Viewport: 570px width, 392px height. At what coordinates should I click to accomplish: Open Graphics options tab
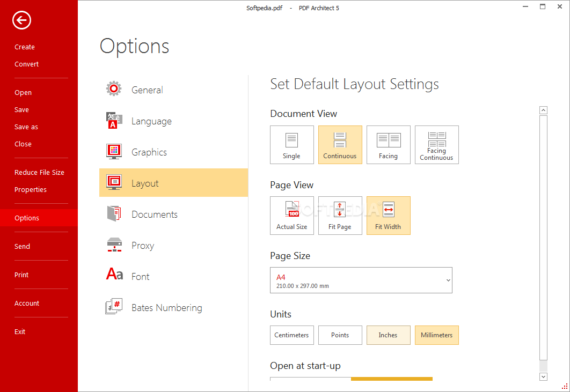point(173,152)
